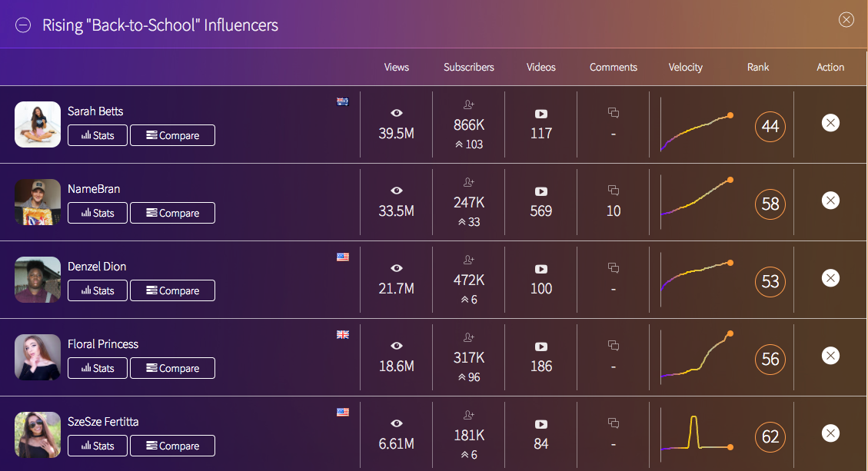Remove NameBran using the X action icon
This screenshot has height=471, width=868.
tap(830, 201)
